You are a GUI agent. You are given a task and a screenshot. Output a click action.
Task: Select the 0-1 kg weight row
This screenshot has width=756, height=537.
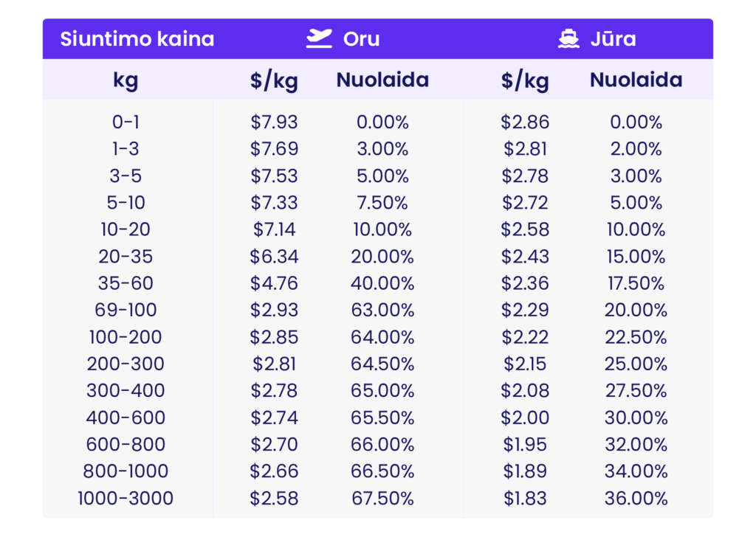377,122
